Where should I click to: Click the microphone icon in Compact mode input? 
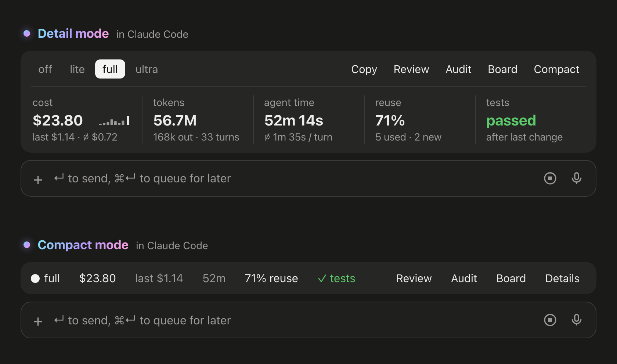tap(576, 320)
